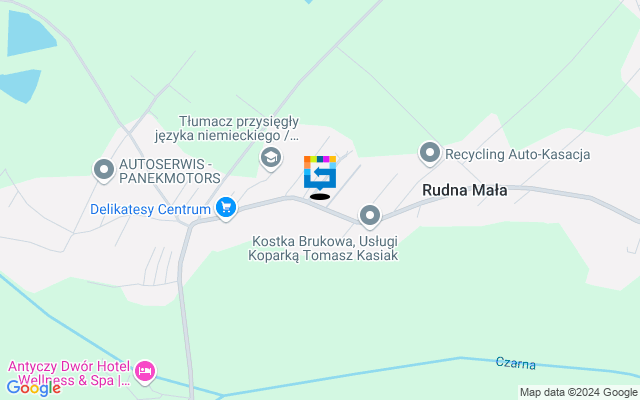This screenshot has height=400, width=640.
Task: Select the Rudna Mała place name
Action: coord(464,190)
